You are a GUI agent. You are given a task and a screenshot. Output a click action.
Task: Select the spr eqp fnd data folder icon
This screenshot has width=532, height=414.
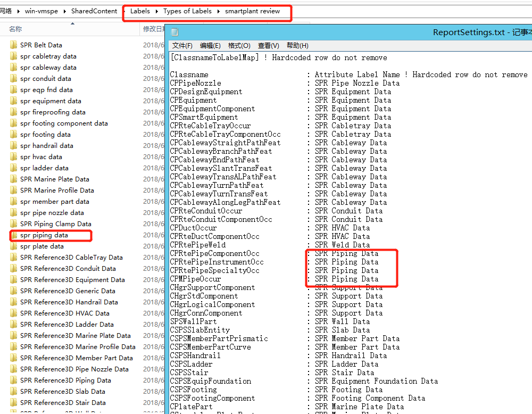point(14,90)
